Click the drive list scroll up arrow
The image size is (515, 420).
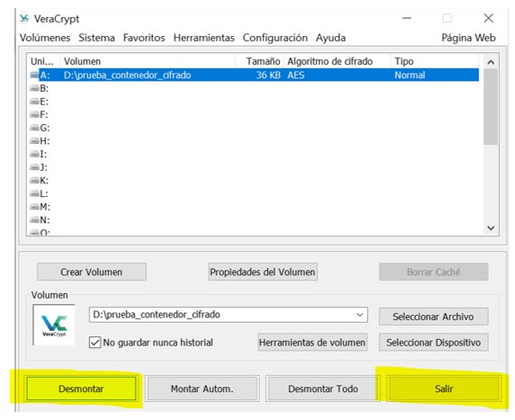click(491, 62)
